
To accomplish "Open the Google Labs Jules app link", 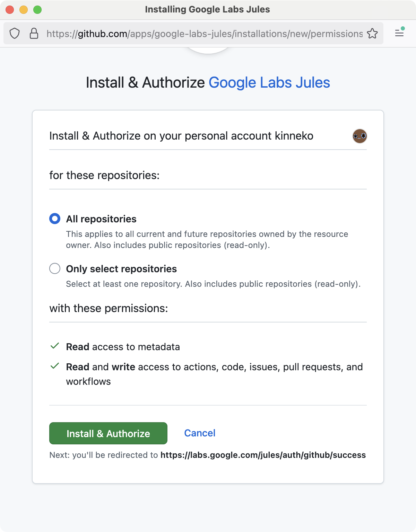I will pos(269,83).
